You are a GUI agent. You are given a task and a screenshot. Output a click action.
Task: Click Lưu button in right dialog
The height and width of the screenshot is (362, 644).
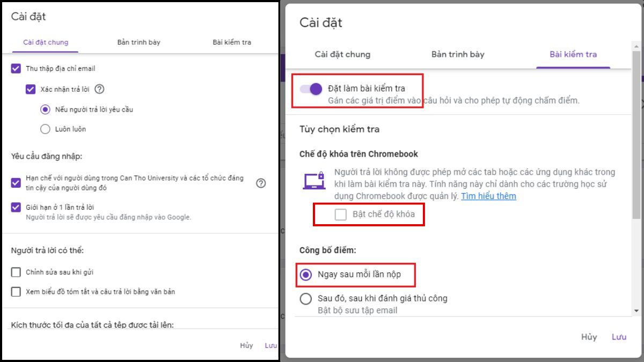click(619, 337)
